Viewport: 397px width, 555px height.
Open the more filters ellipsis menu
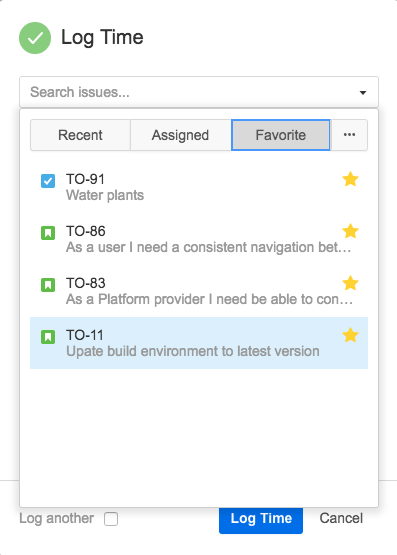pyautogui.click(x=349, y=135)
